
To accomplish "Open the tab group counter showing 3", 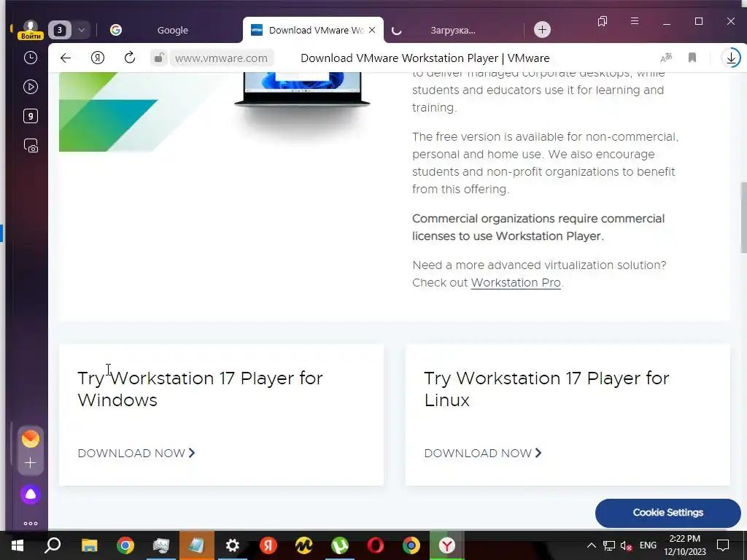I will [60, 30].
